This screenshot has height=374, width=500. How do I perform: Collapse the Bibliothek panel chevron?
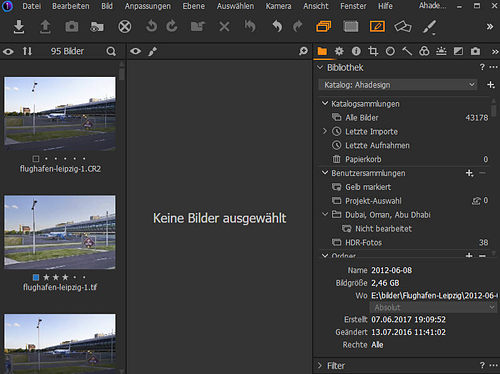(x=320, y=68)
